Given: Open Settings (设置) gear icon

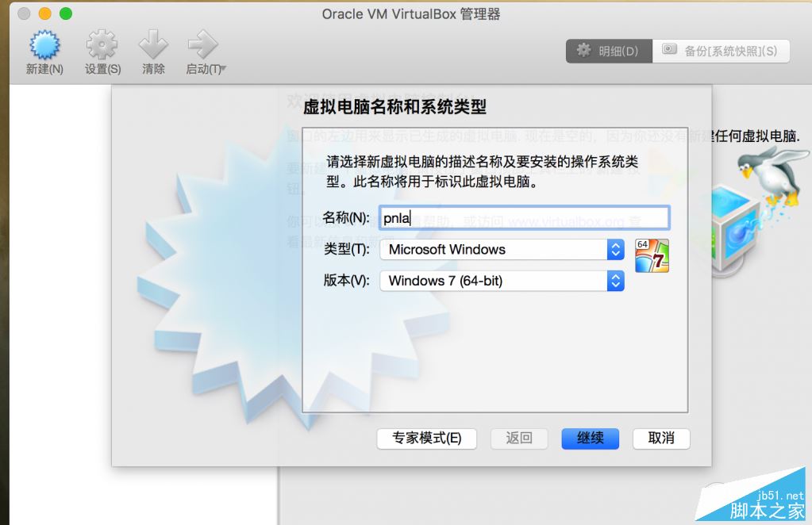Looking at the screenshot, I should tap(102, 44).
